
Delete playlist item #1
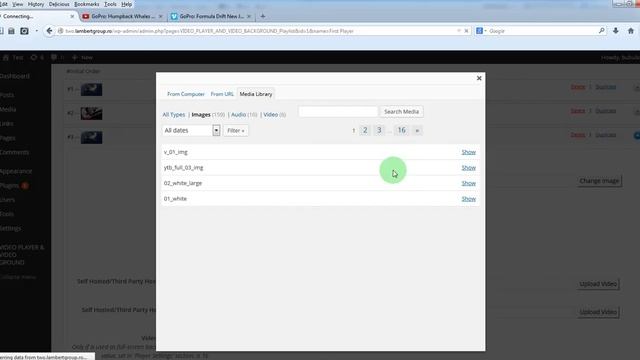[x=578, y=87]
